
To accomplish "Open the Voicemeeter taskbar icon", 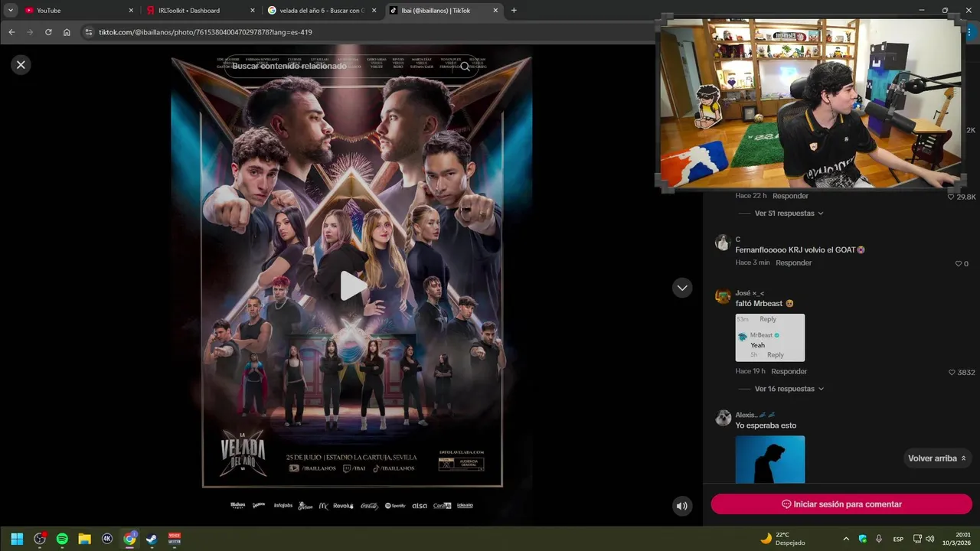I will click(175, 539).
